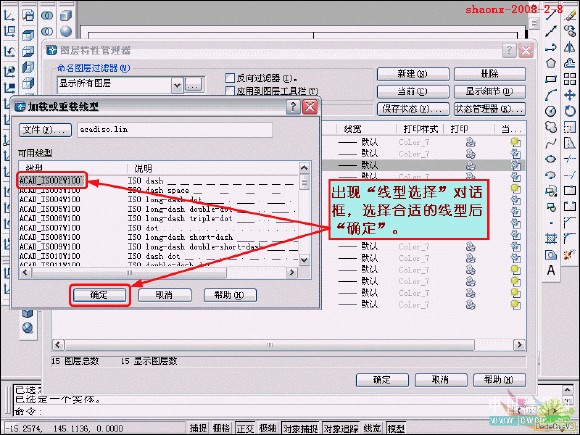Toggle 正交 ortho mode in status bar
This screenshot has height=435, width=580.
click(x=245, y=428)
